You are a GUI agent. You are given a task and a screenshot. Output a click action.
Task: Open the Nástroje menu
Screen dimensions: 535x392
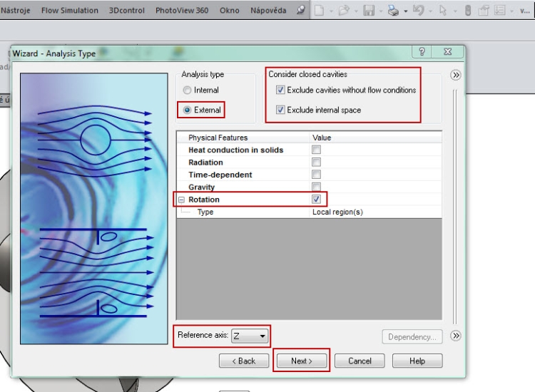(16, 11)
